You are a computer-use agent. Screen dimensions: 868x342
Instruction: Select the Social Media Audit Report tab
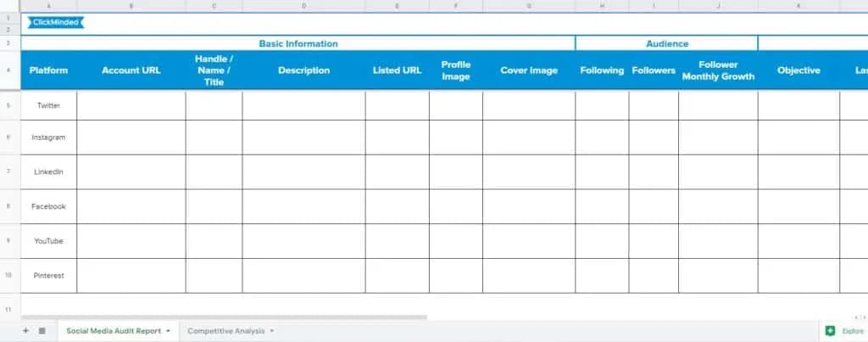pyautogui.click(x=113, y=331)
